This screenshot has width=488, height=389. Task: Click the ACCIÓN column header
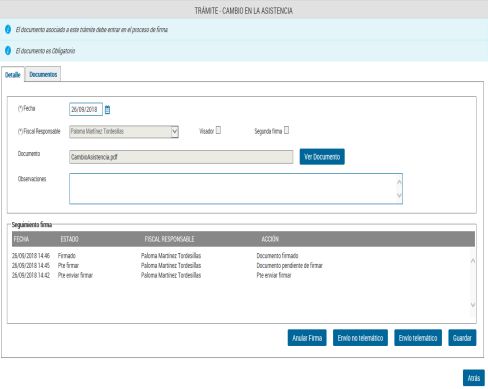270,239
